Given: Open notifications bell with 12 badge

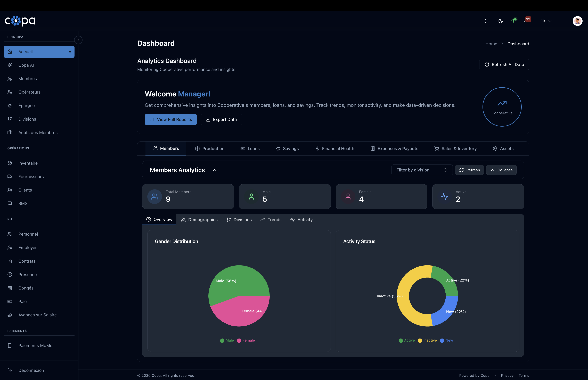Looking at the screenshot, I should coord(526,21).
